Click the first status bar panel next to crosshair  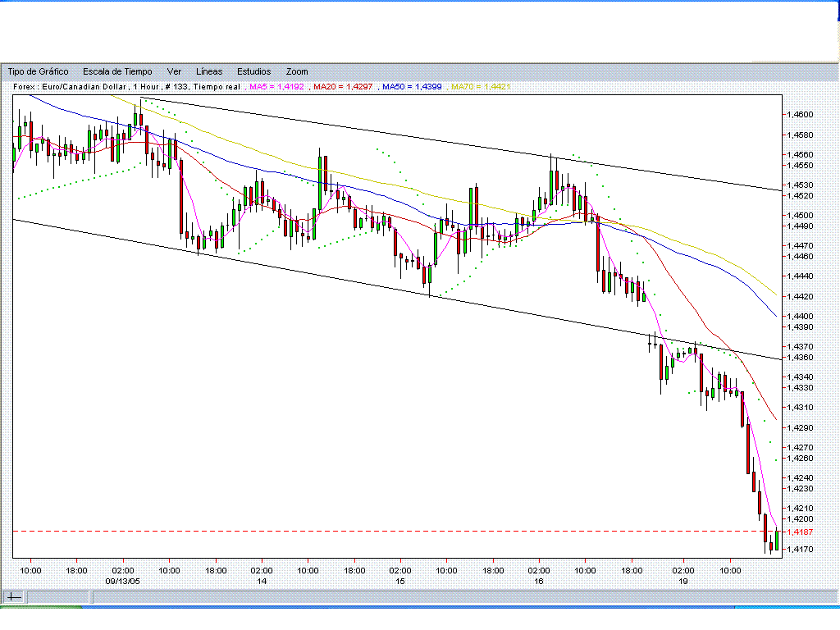58,597
